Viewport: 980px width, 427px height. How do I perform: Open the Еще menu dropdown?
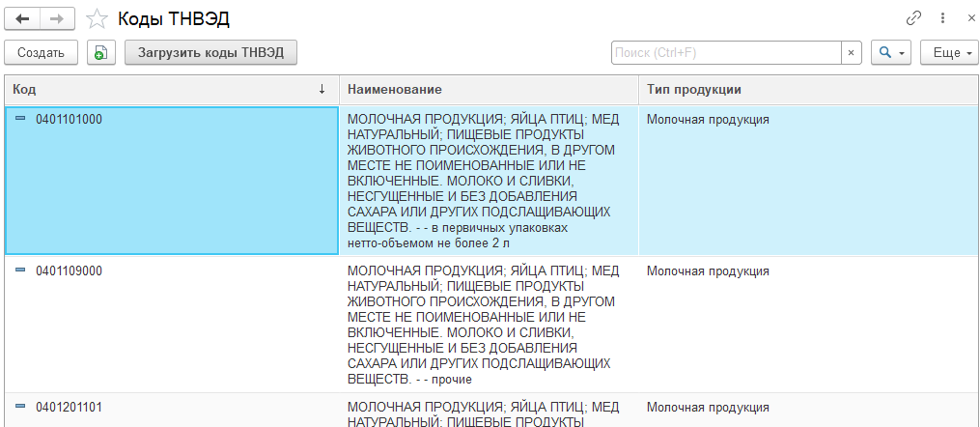point(949,53)
